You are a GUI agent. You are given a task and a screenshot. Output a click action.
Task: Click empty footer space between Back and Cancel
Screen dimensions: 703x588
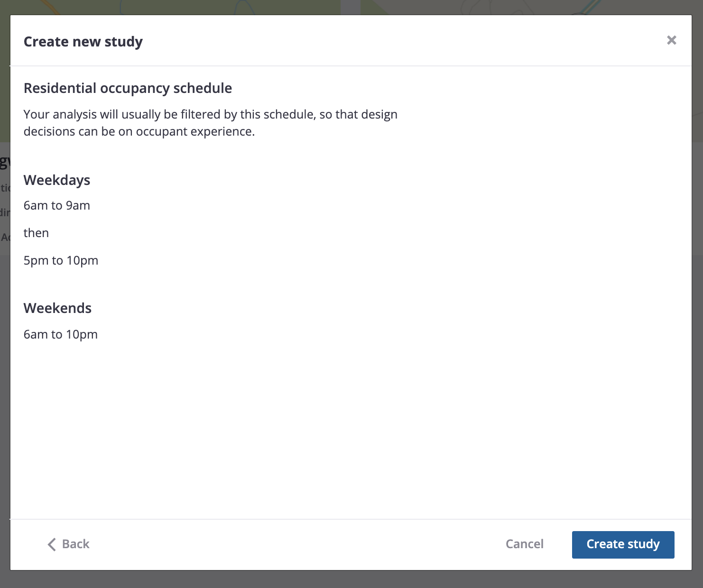(294, 544)
